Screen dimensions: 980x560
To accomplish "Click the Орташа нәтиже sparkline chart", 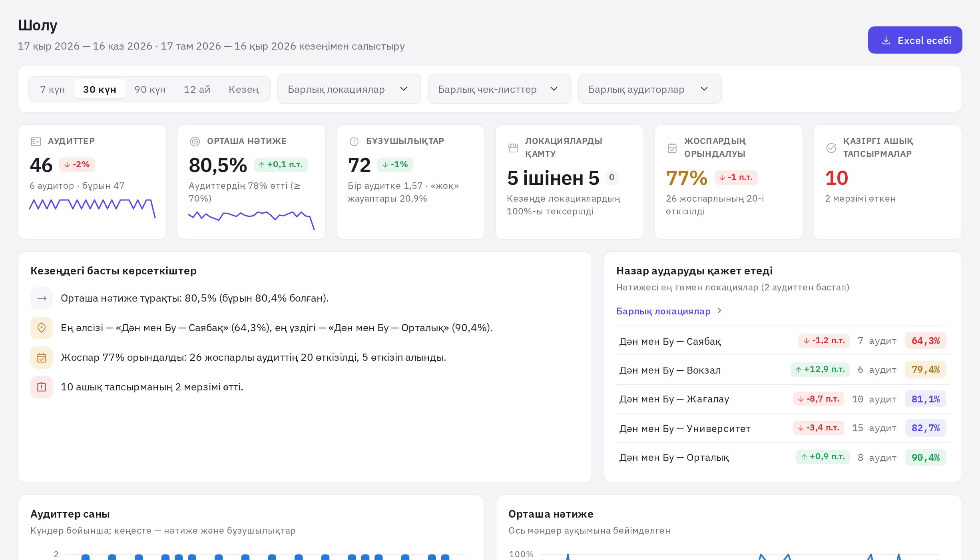I will [x=251, y=220].
